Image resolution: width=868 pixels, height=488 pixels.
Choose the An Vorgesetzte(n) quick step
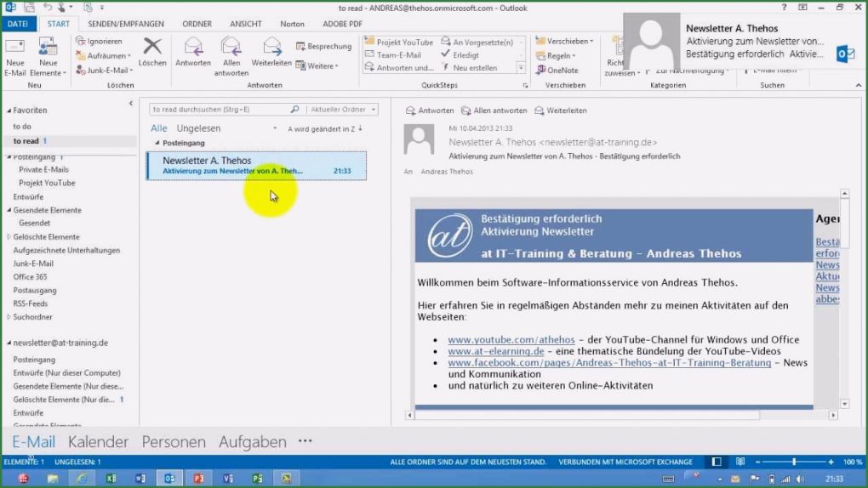click(477, 42)
